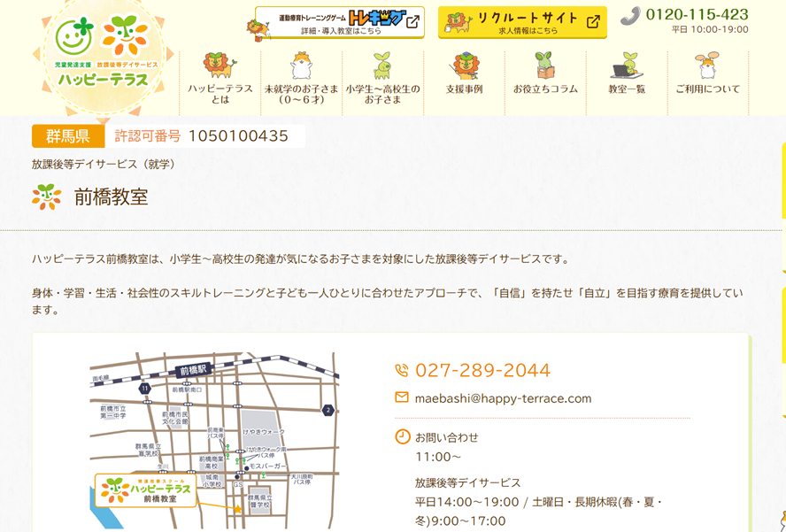Image resolution: width=786 pixels, height=532 pixels.
Task: Click the 放課後等デイサービス hours heading
Action: click(467, 482)
